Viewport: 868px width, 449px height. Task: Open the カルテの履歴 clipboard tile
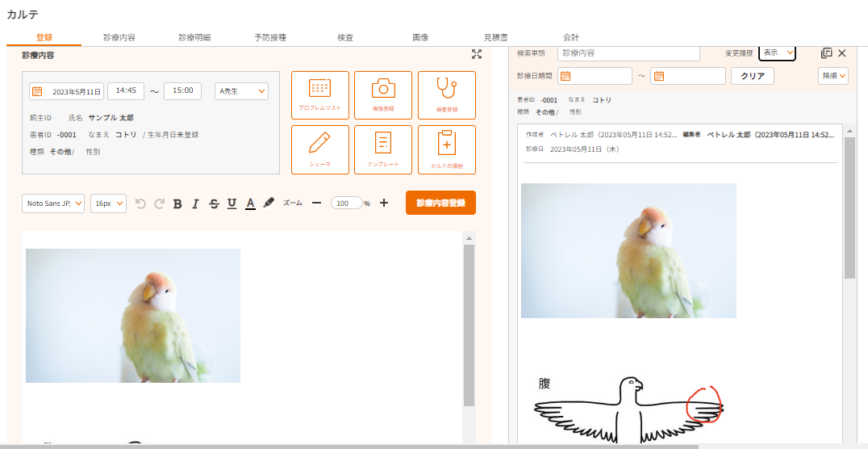[x=447, y=149]
